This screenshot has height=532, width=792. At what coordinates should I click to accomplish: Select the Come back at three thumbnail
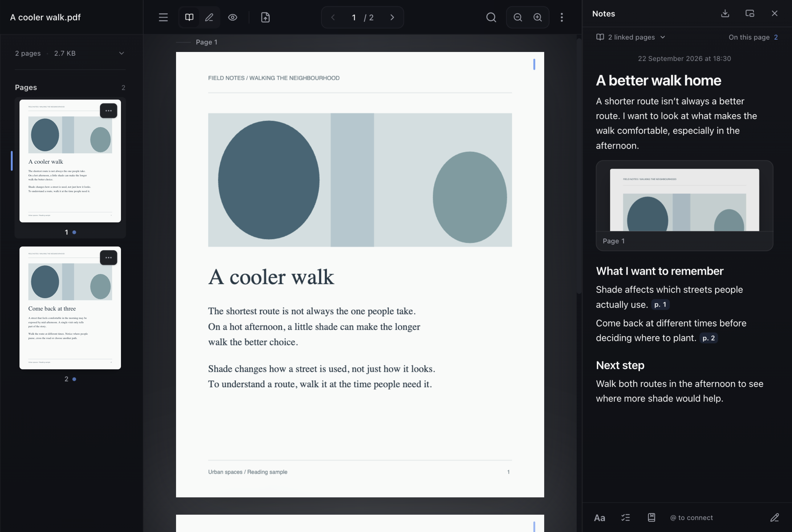point(70,308)
